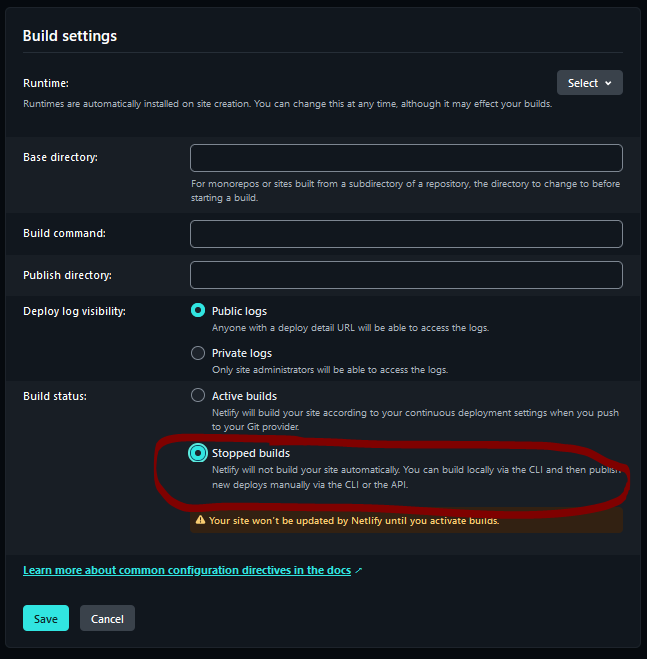Enable the Active builds radio button
The height and width of the screenshot is (659, 647).
coord(198,395)
